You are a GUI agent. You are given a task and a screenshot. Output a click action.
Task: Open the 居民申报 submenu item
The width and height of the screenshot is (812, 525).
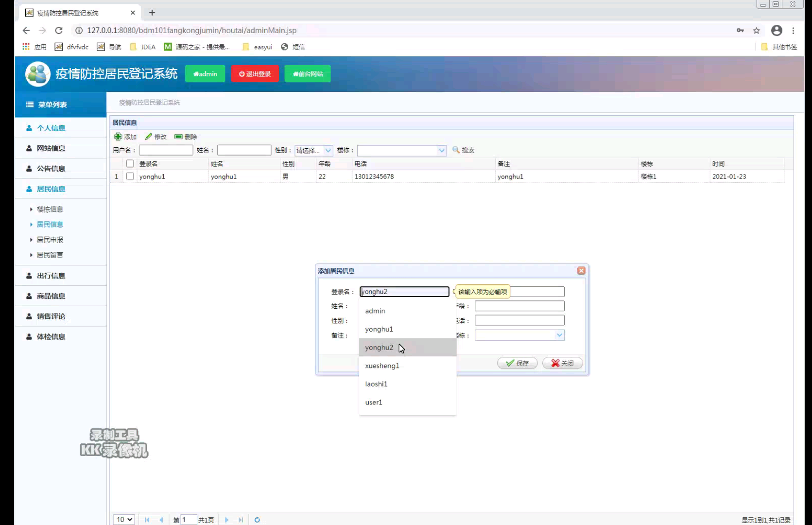pyautogui.click(x=50, y=240)
